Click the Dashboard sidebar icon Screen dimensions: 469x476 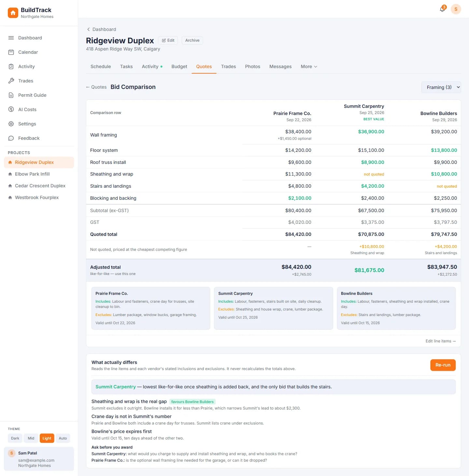click(x=11, y=38)
